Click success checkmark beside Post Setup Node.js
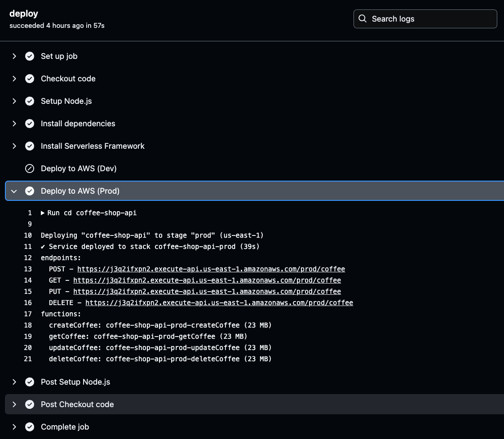Image resolution: width=504 pixels, height=439 pixels. coord(30,382)
